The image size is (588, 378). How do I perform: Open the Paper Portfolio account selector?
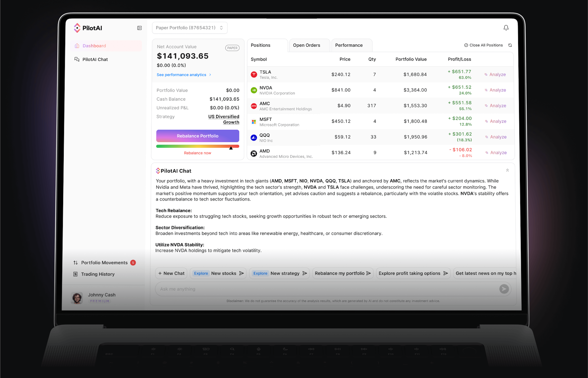190,28
